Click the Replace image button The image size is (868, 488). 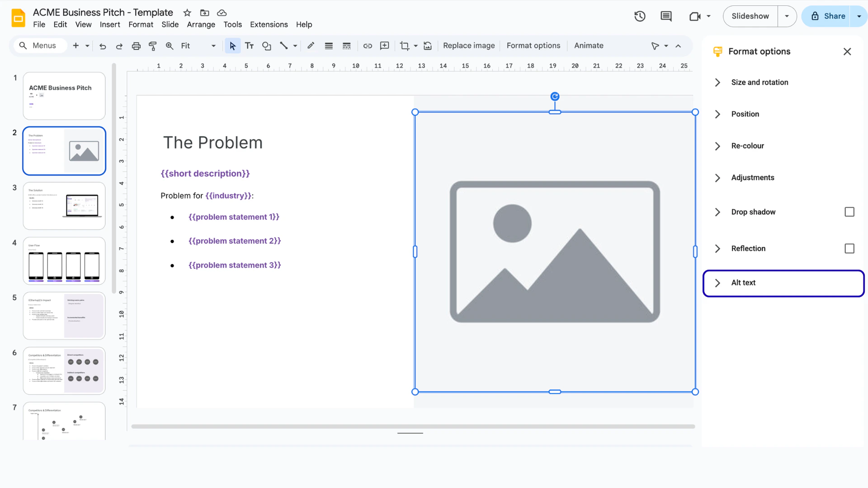(468, 46)
